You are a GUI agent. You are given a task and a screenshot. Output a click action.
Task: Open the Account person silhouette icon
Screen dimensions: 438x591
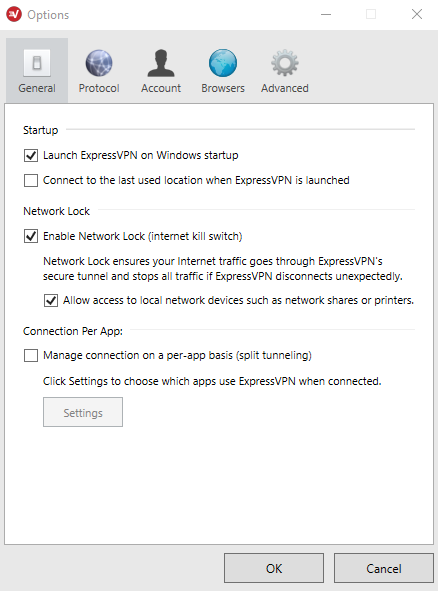161,63
